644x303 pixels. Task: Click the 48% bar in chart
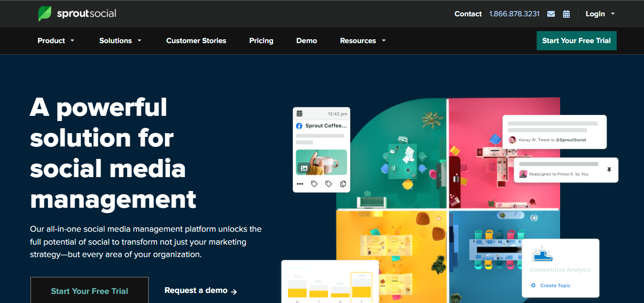click(x=319, y=291)
